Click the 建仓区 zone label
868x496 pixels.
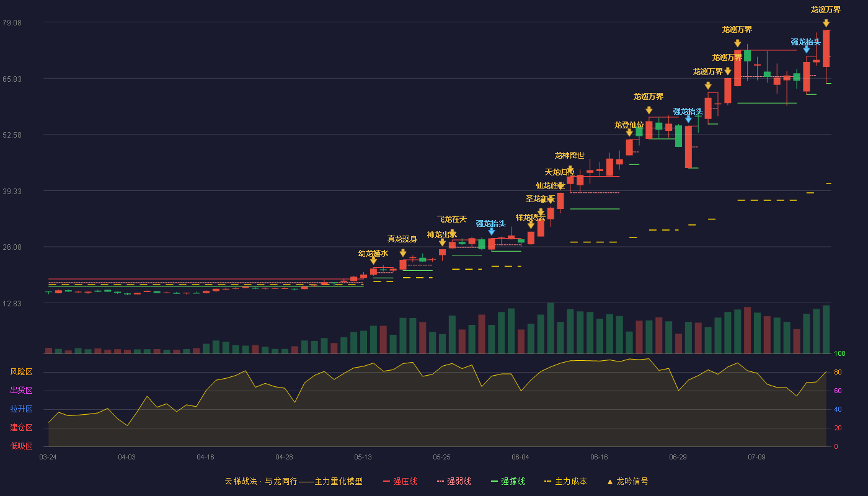pyautogui.click(x=21, y=428)
